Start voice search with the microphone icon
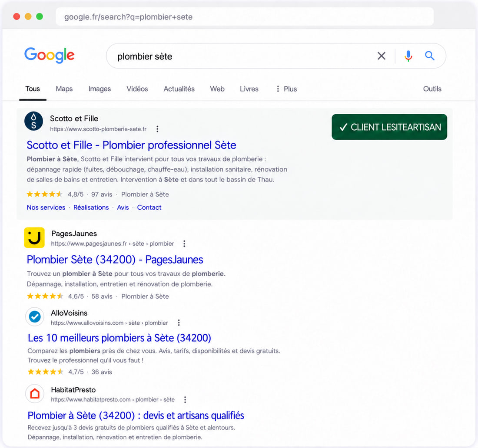The image size is (478, 448). pos(408,56)
